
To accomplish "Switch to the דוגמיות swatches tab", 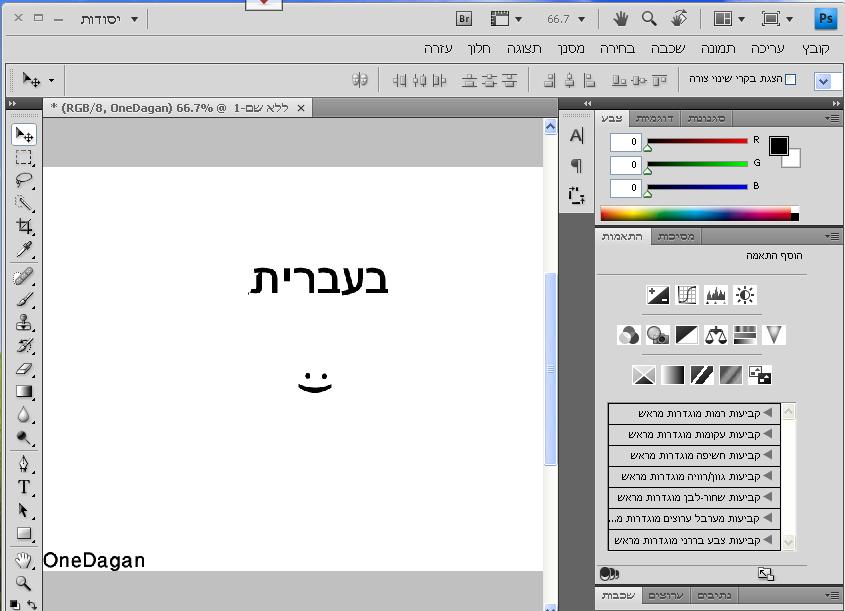I will pyautogui.click(x=655, y=118).
